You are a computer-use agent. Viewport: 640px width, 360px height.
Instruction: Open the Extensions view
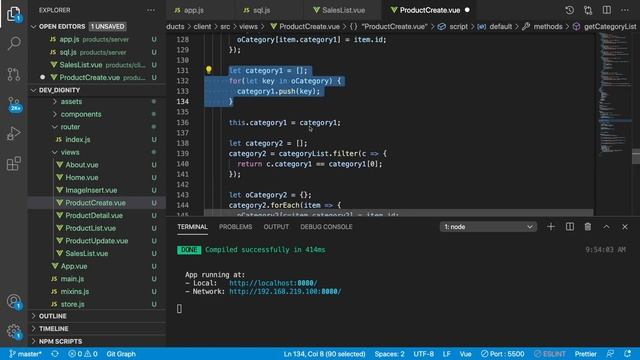[14, 164]
